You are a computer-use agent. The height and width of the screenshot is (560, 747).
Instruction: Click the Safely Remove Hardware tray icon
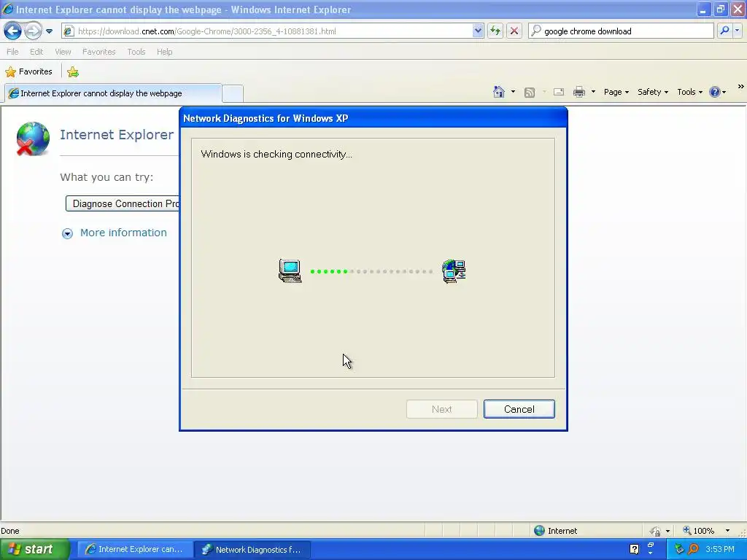(x=679, y=549)
